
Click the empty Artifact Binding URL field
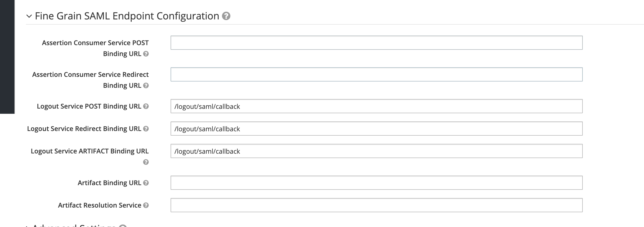[x=377, y=183]
